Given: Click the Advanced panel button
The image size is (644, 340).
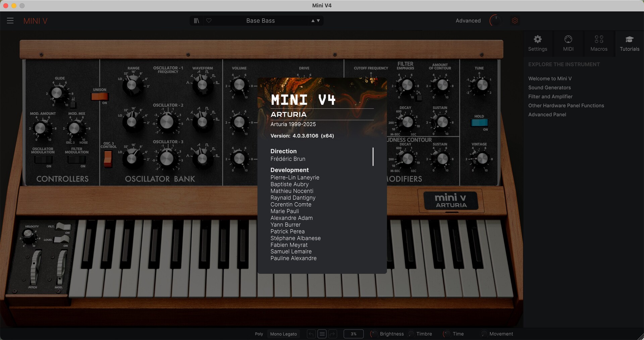Looking at the screenshot, I should (468, 21).
